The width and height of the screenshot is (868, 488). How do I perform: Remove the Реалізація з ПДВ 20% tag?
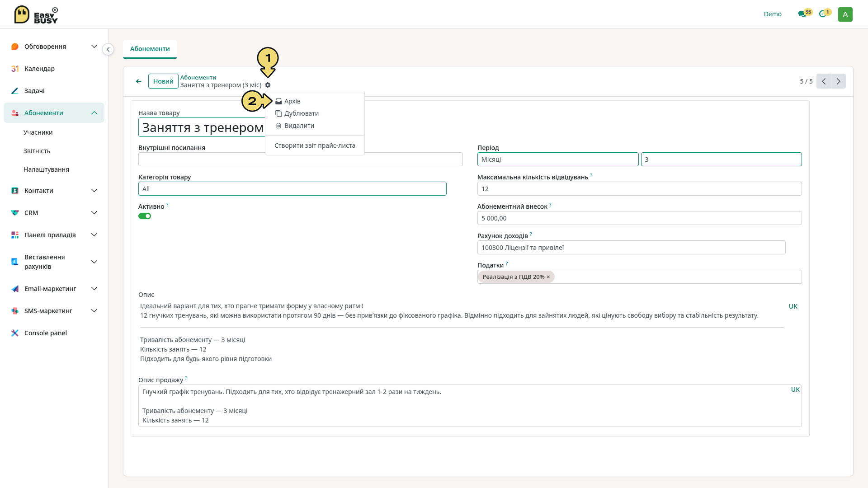click(548, 277)
